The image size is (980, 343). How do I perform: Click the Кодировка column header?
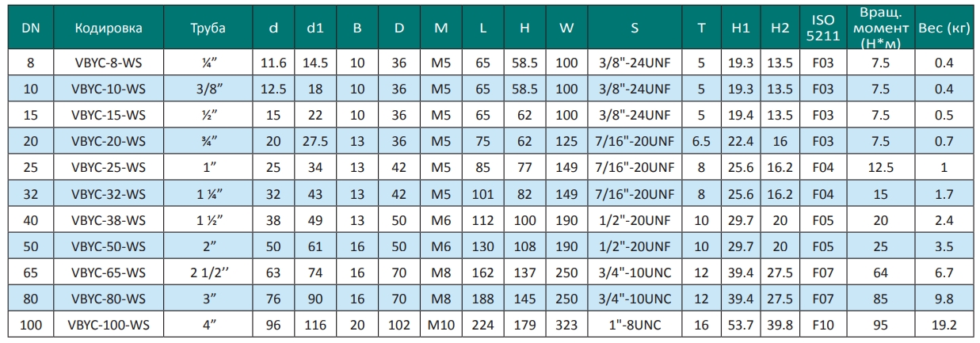[x=109, y=29]
